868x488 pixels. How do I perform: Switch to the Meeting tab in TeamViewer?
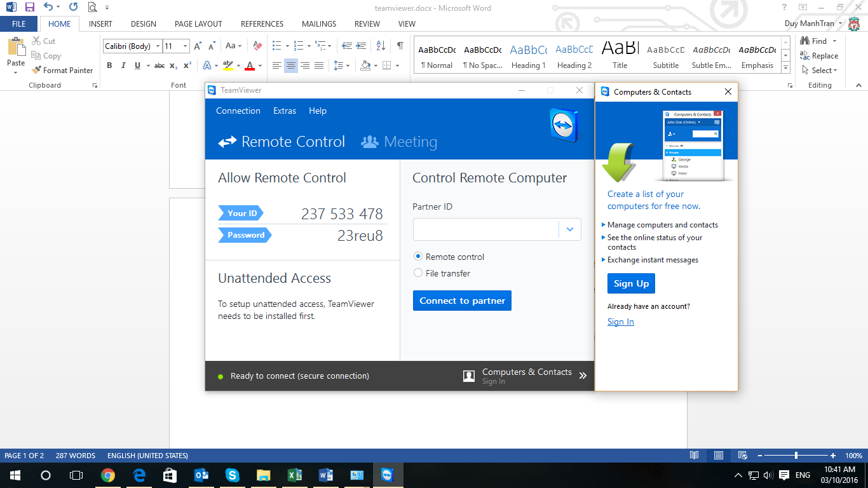pos(399,142)
